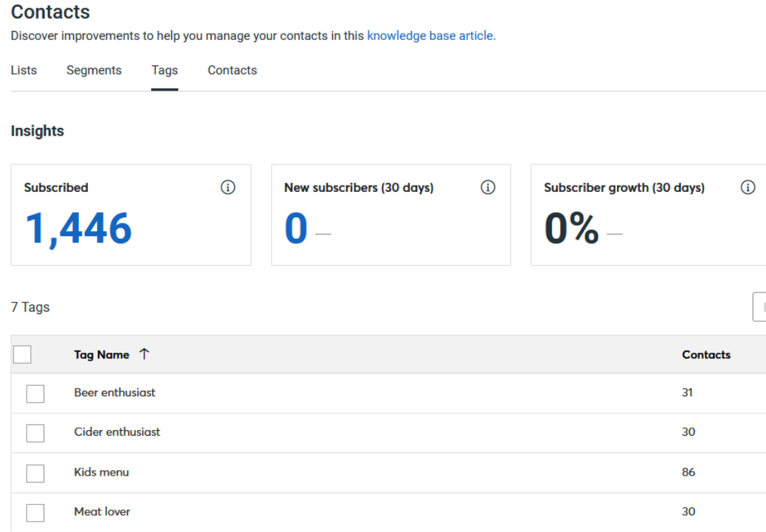The height and width of the screenshot is (532, 766).
Task: Open the Cider enthusiast tag
Action: 117,433
